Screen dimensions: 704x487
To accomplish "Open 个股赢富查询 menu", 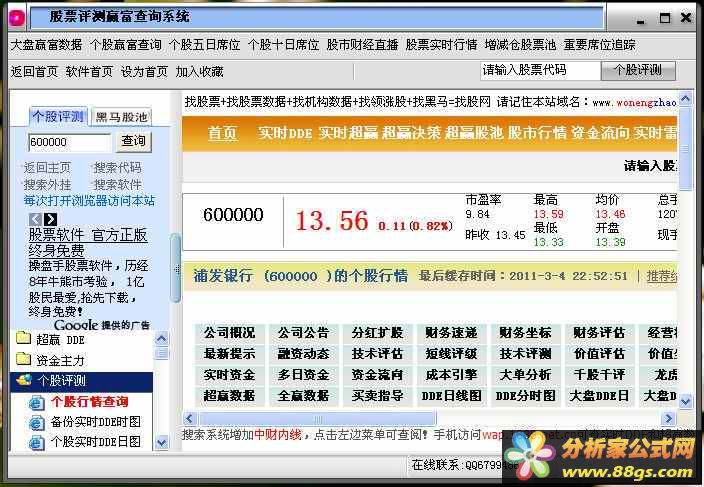I will pyautogui.click(x=125, y=45).
